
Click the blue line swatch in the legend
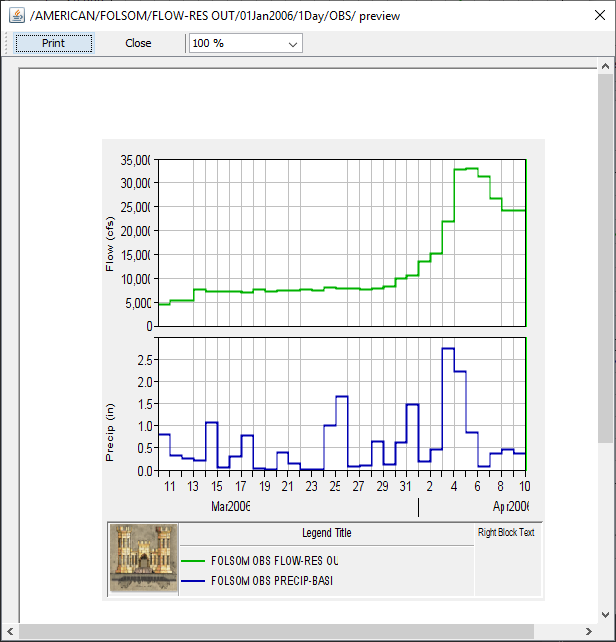pyautogui.click(x=194, y=580)
